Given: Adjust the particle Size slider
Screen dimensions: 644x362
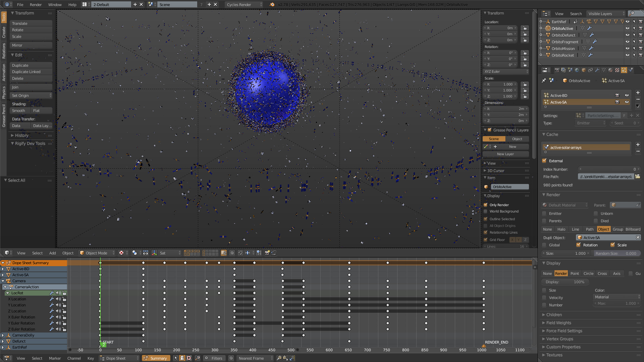Looking at the screenshot, I should click(x=566, y=253).
